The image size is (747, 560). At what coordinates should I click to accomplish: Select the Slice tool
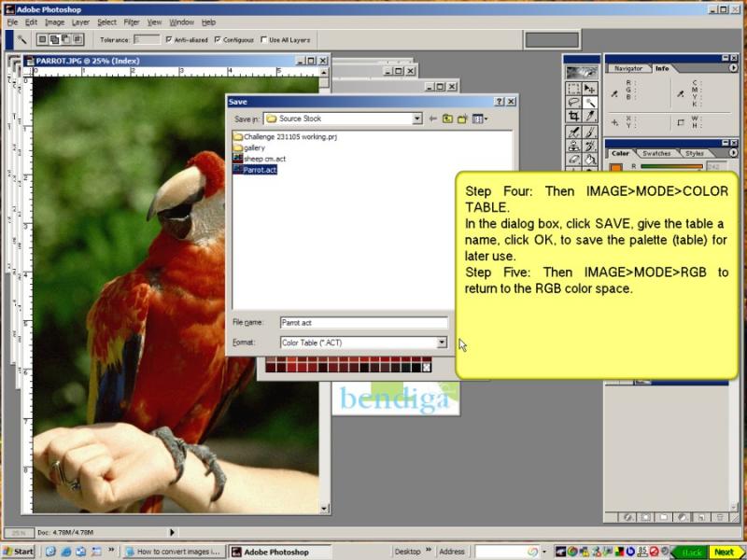click(590, 116)
